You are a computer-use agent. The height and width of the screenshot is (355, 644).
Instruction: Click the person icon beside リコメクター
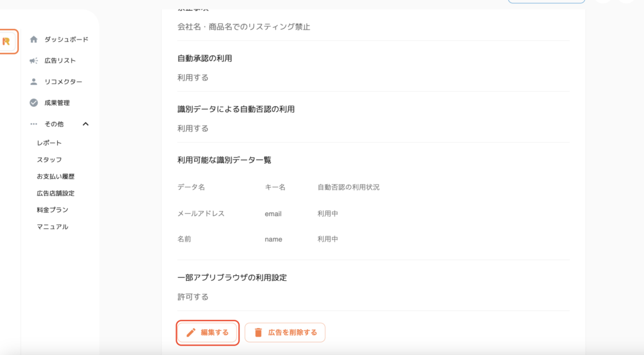34,82
